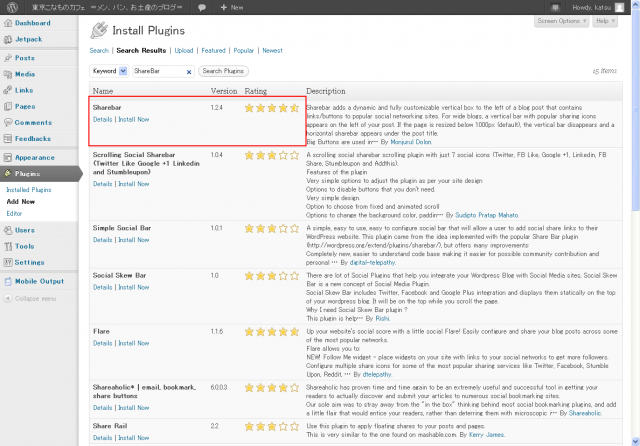The image size is (640, 446).
Task: Open author link Kerry James
Action: (x=487, y=435)
